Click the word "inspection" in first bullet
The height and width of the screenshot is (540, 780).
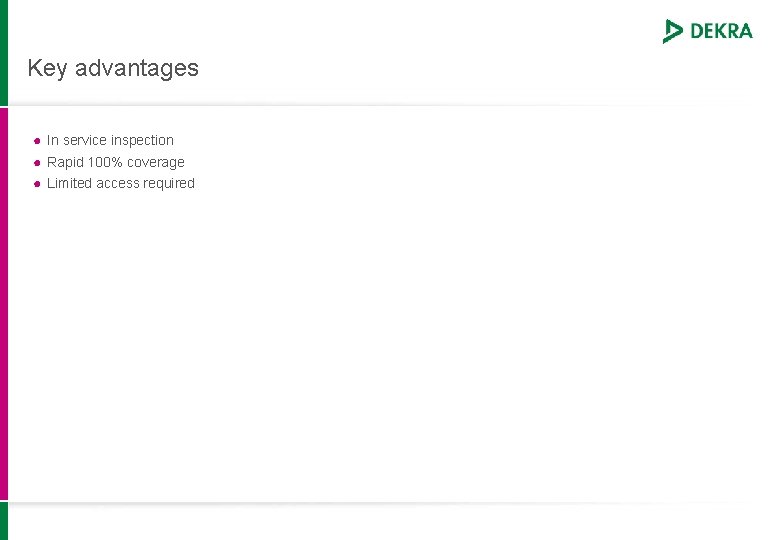click(x=142, y=140)
